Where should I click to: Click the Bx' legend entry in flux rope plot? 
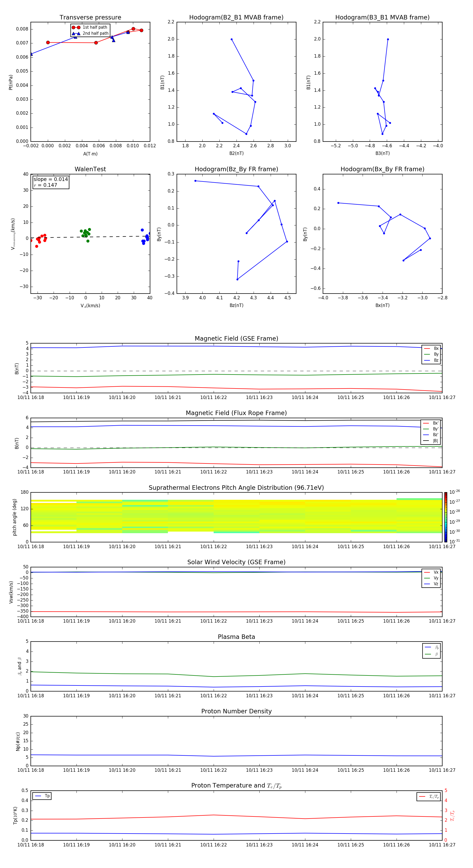pos(431,423)
